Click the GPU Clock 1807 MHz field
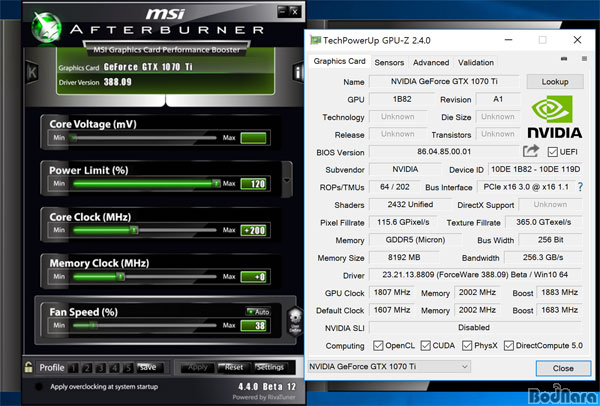The height and width of the screenshot is (406, 600). tap(391, 292)
